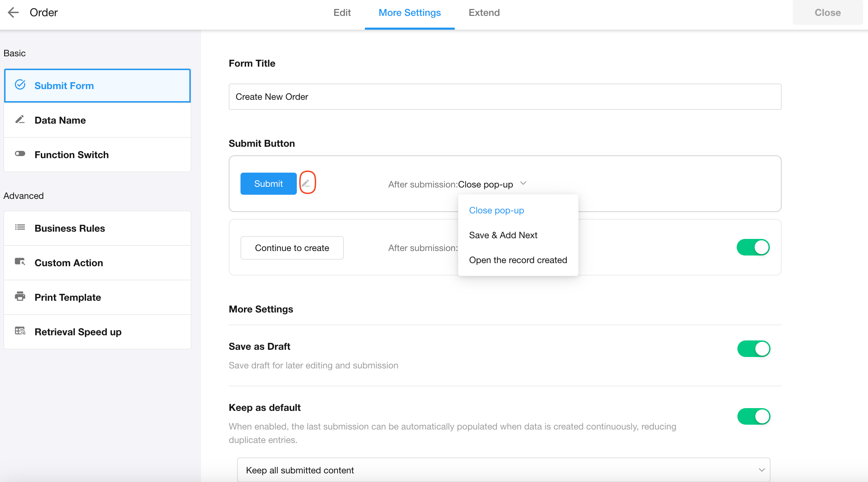The image size is (868, 482).
Task: Collapse the After submission Close pop-up chevron
Action: [x=523, y=183]
